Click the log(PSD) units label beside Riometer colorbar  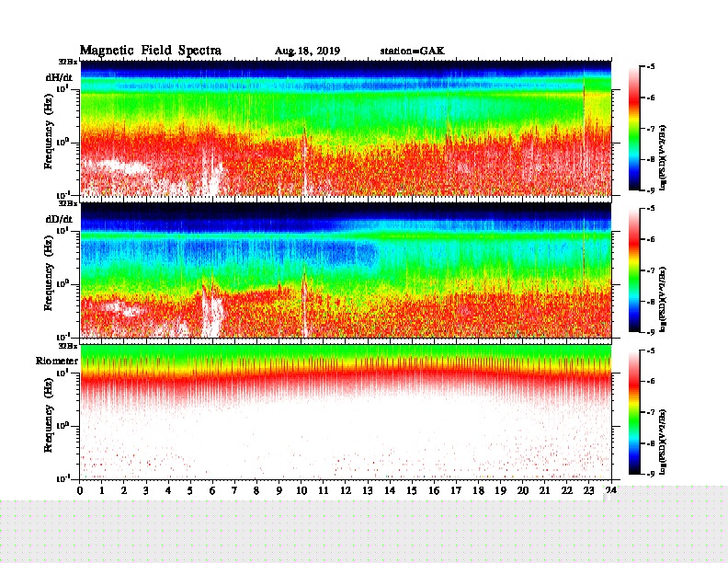point(663,442)
